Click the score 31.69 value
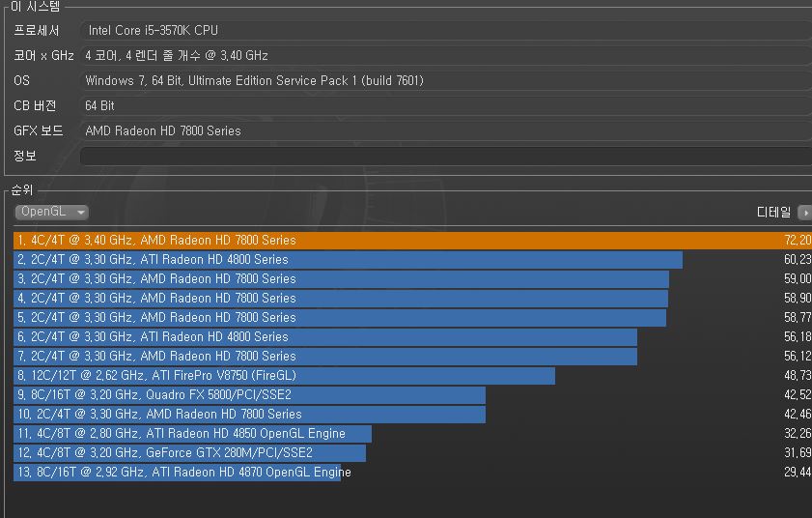 coord(798,452)
